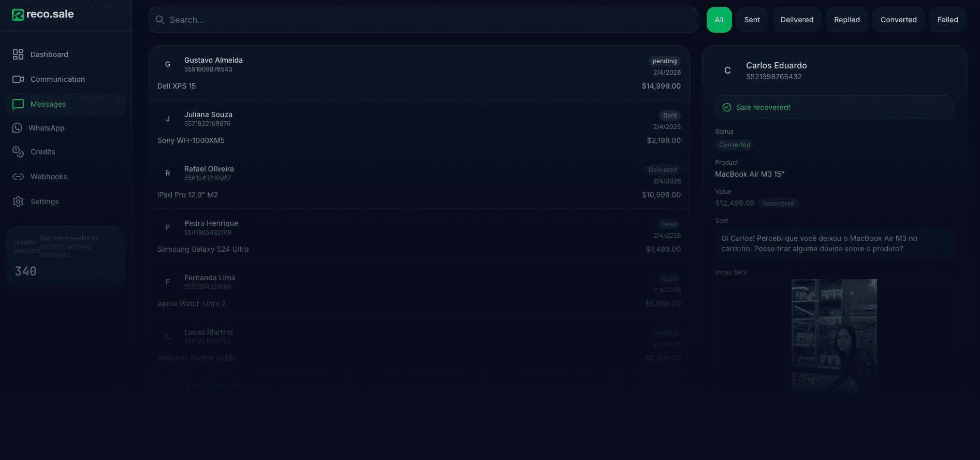Click Lucas Martins' L avatar
This screenshot has width=980, height=460.
click(168, 336)
